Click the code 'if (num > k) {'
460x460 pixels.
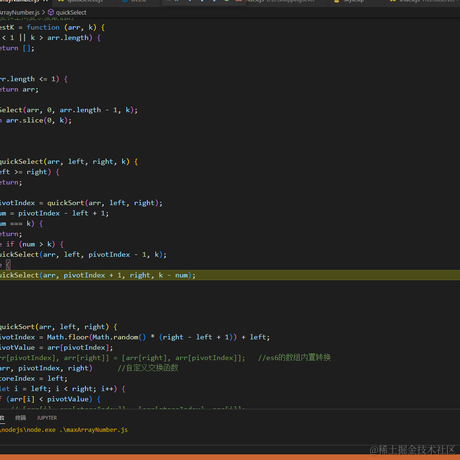[35, 244]
